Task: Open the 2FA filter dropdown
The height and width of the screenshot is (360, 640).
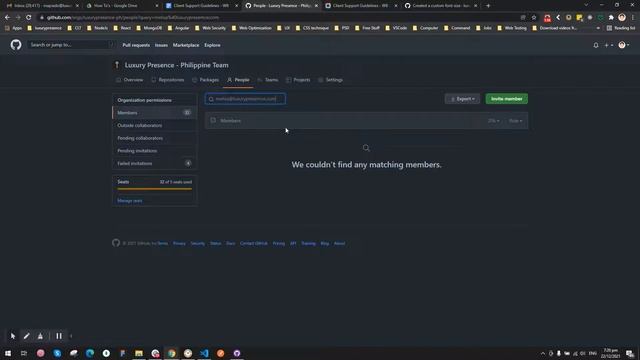Action: [493, 121]
